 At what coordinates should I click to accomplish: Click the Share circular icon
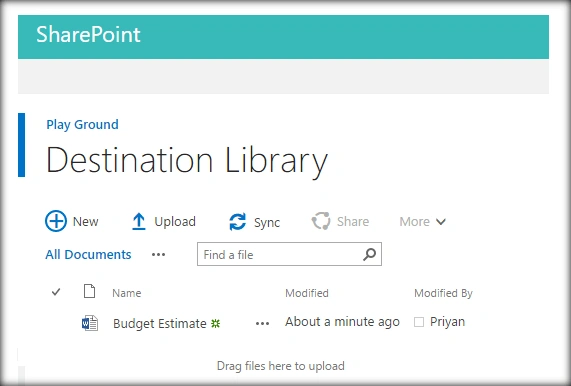321,221
